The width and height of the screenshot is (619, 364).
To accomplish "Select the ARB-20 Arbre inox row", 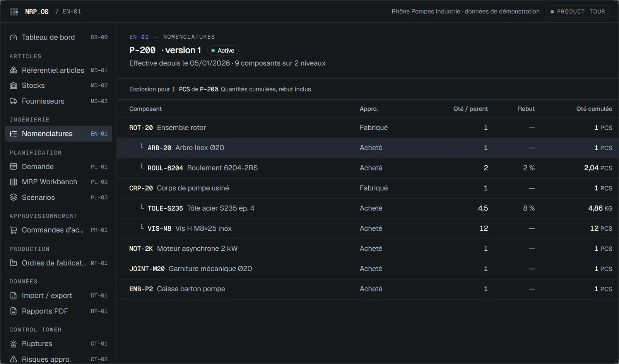I will 368,148.
